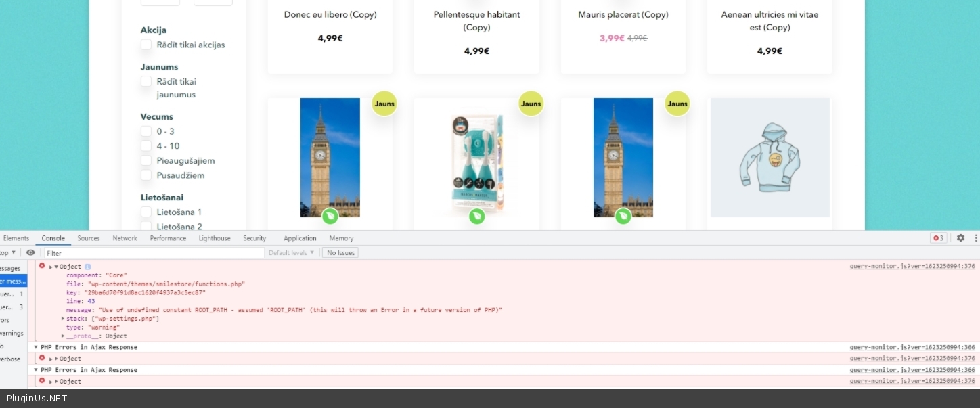Image resolution: width=980 pixels, height=408 pixels.
Task: Open the Lighthouse tab
Action: pos(215,238)
